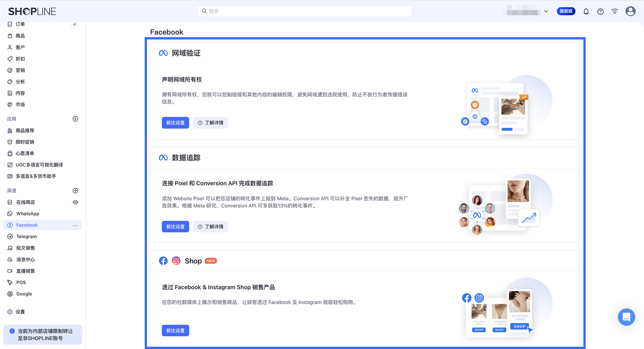The width and height of the screenshot is (644, 349).
Task: Click the Shop illustration image
Action: click(x=507, y=308)
